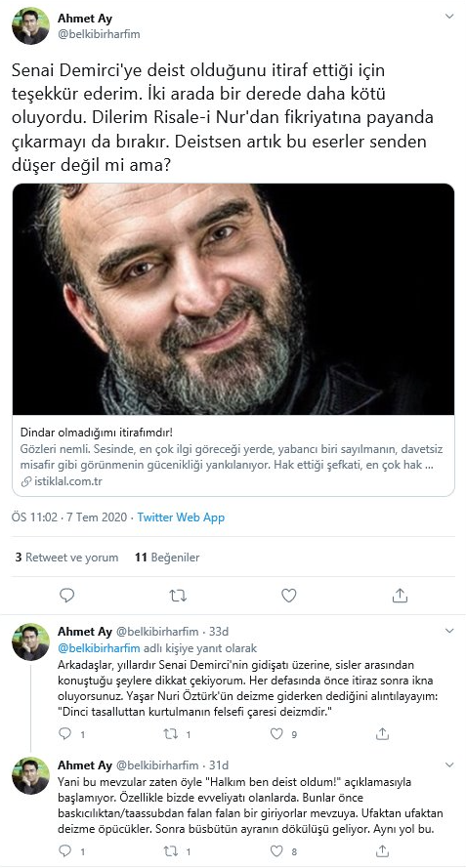Like the 31d reply showing 8 likes
Viewport: 466px width, 868px height.
276,850
